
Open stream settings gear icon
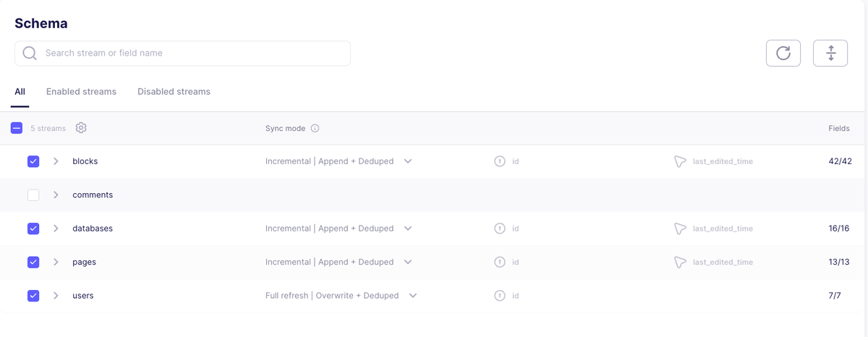coord(81,128)
